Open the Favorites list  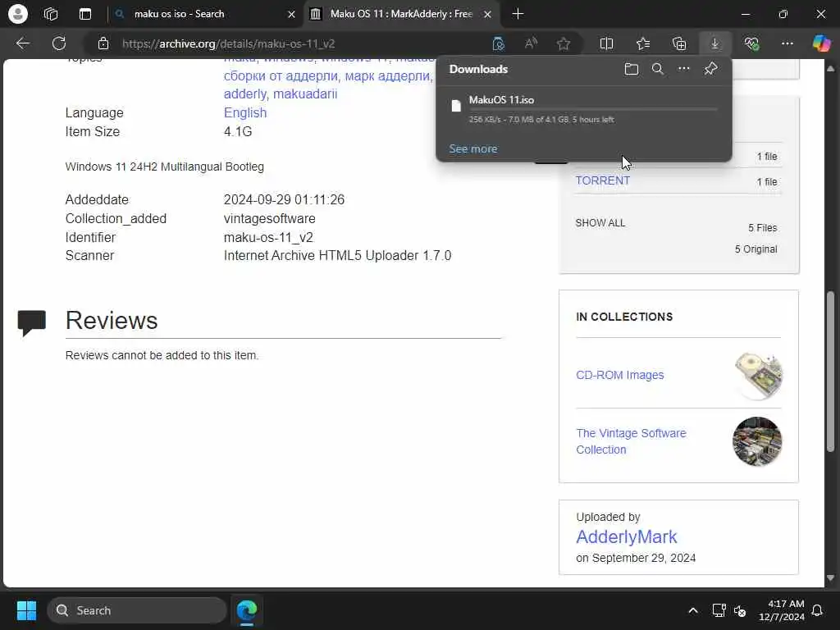643,44
